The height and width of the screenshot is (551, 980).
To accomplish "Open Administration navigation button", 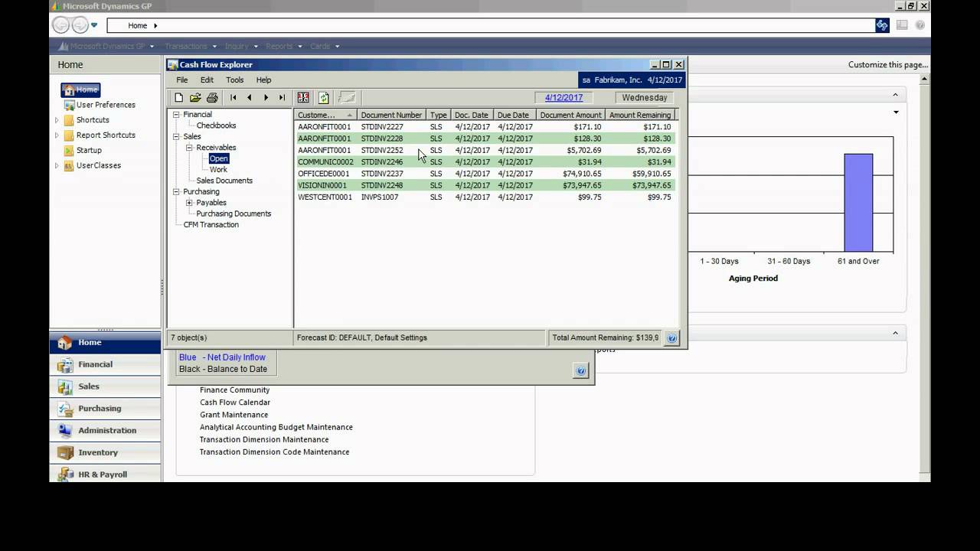I will 106,430.
